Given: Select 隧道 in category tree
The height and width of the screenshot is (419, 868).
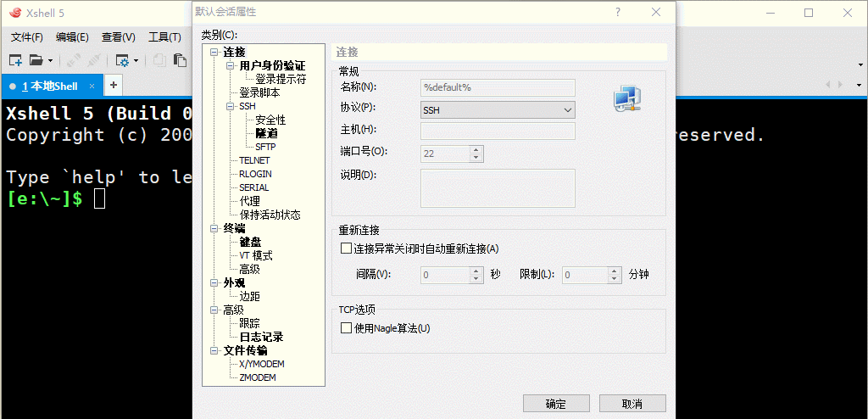Looking at the screenshot, I should pos(267,133).
